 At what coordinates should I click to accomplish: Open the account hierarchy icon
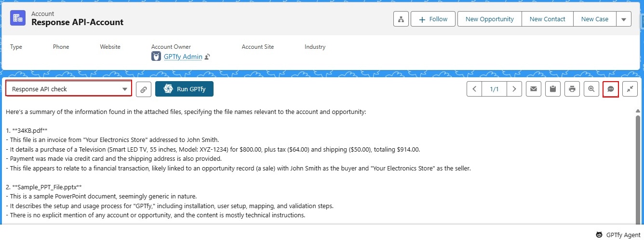tap(401, 19)
